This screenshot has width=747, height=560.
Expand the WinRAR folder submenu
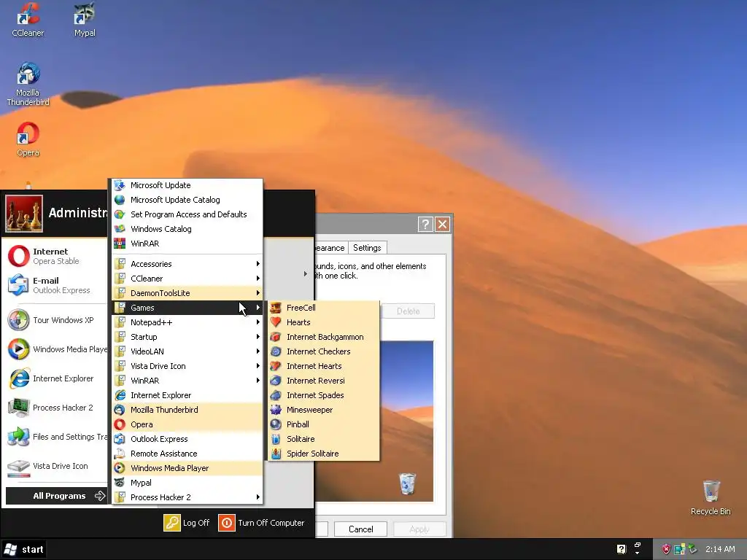187,381
